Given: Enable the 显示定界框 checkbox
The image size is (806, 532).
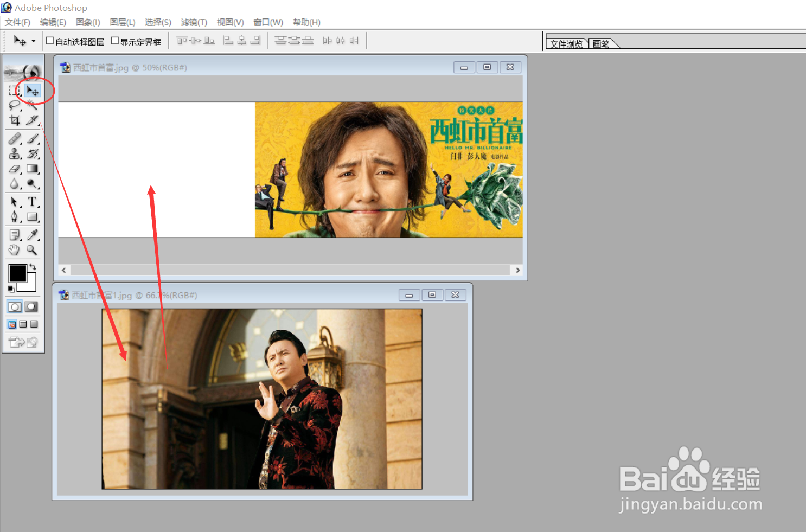Looking at the screenshot, I should (x=115, y=41).
